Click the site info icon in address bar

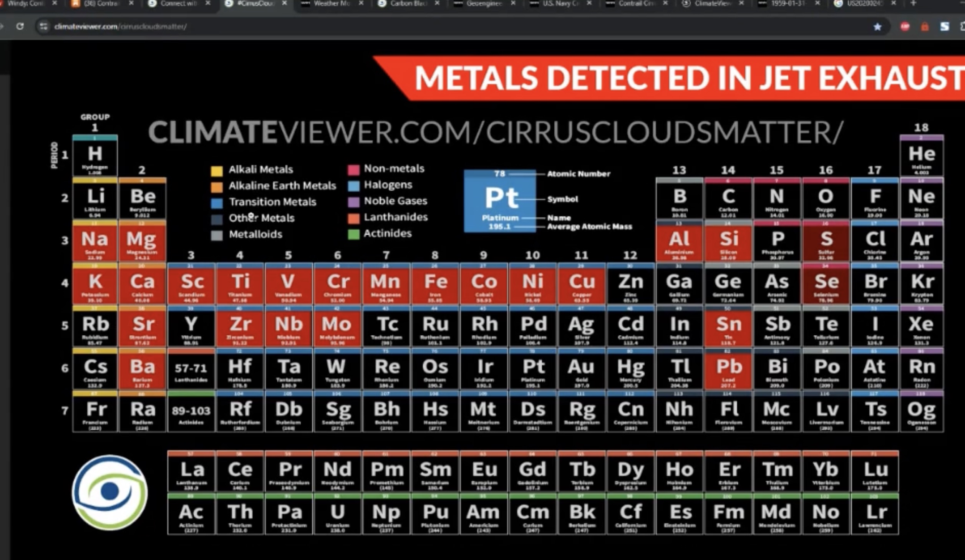[43, 27]
